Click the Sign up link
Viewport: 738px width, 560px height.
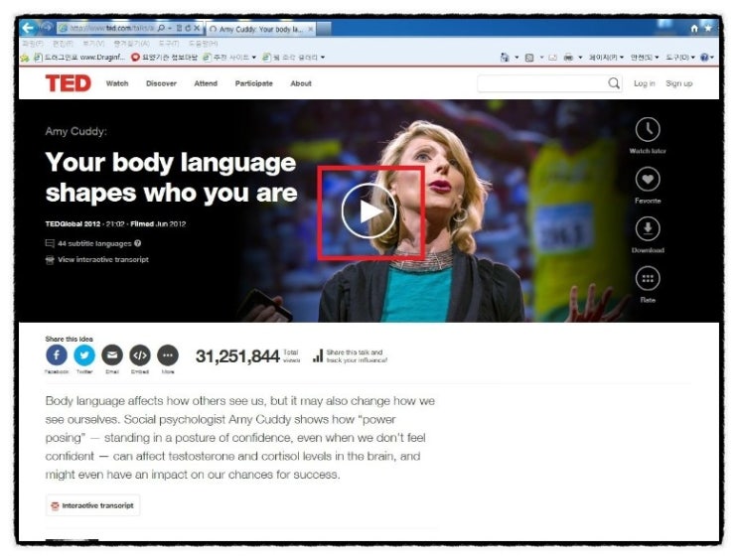678,83
